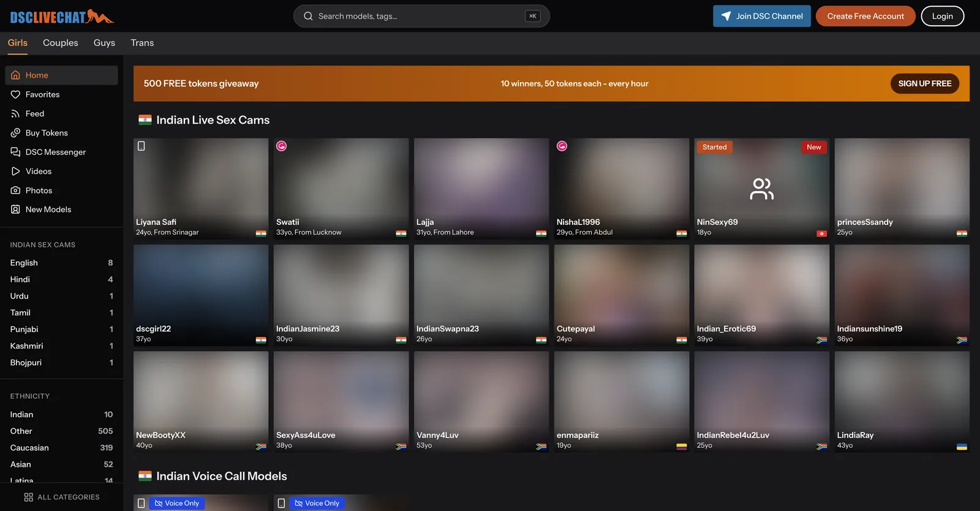Switch to the Trans tab
980x511 pixels.
click(x=142, y=43)
